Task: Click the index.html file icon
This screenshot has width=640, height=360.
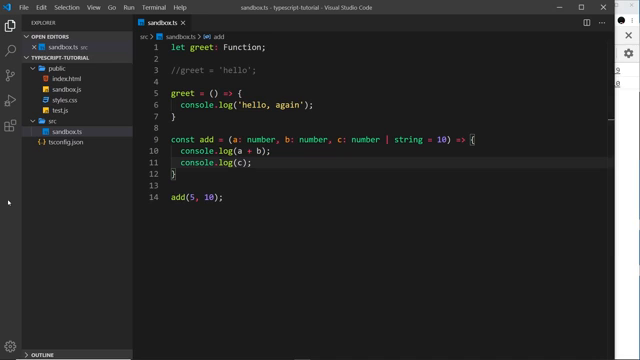Action: tap(46, 79)
